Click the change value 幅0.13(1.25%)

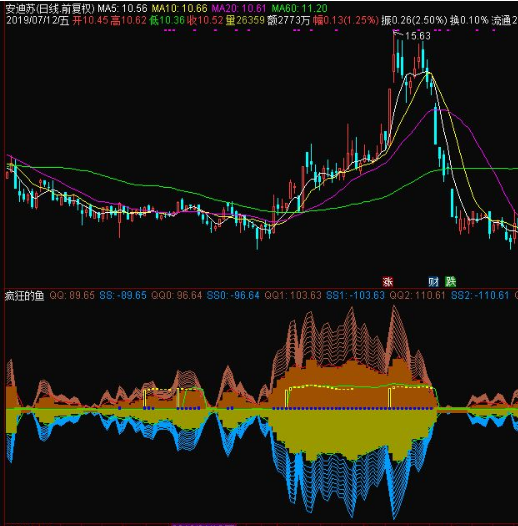[346, 21]
